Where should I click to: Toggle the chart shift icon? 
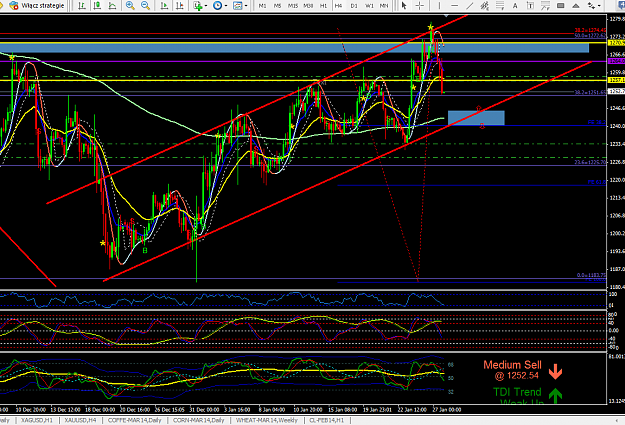point(180,6)
